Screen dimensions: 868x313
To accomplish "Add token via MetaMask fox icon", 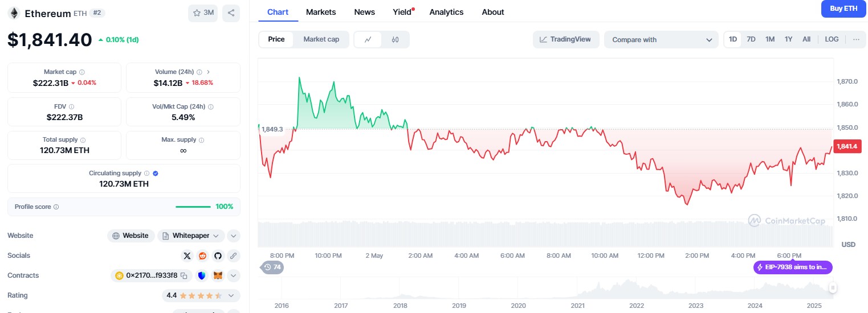I will [218, 275].
